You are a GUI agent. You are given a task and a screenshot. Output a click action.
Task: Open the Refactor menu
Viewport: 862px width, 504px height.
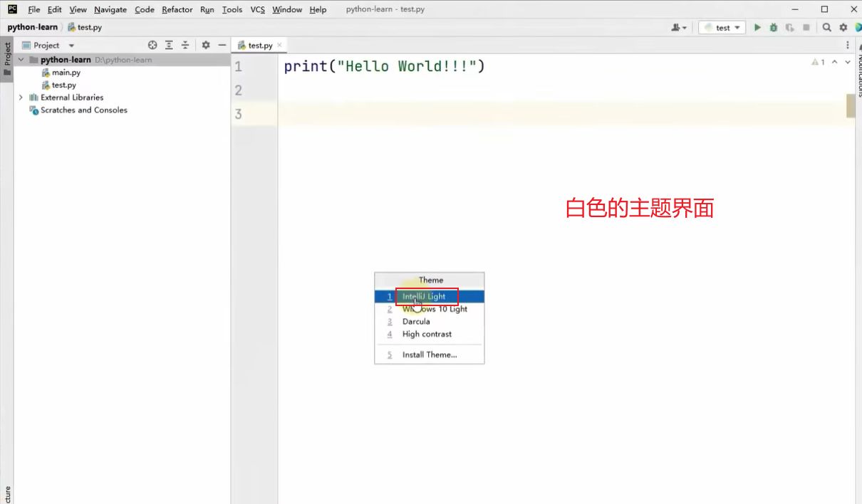coord(177,9)
